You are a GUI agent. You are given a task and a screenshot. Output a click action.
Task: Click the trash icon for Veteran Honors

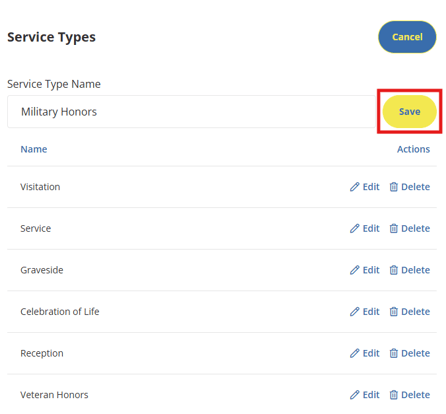pos(394,395)
